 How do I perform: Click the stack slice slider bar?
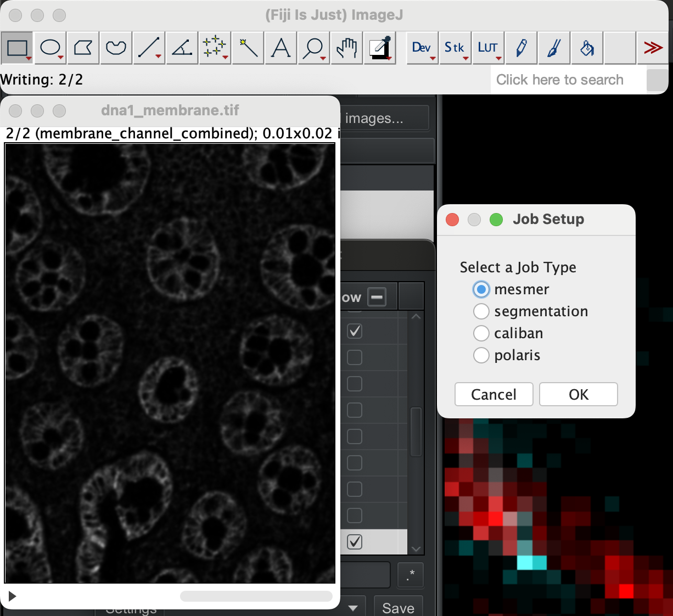tap(256, 596)
